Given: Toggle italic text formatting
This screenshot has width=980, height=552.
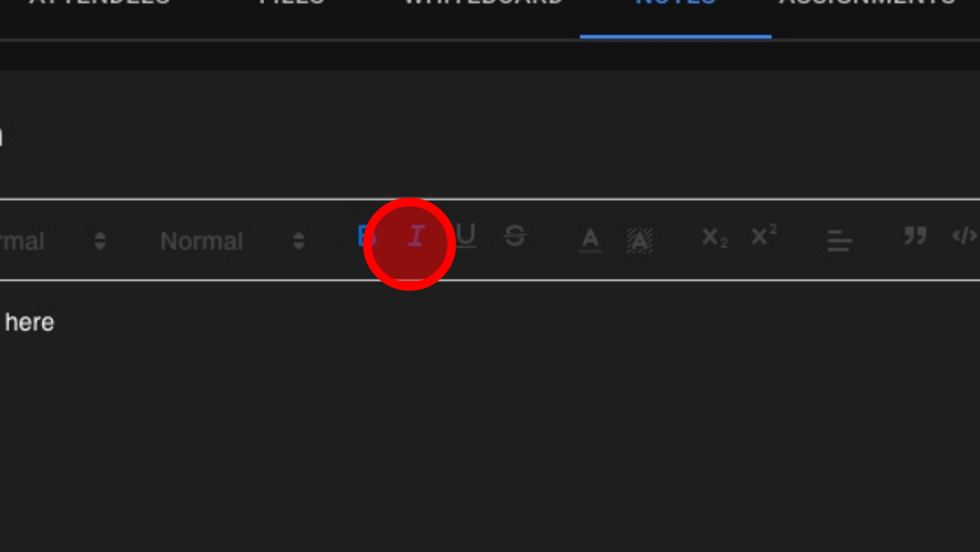Looking at the screenshot, I should [x=416, y=237].
